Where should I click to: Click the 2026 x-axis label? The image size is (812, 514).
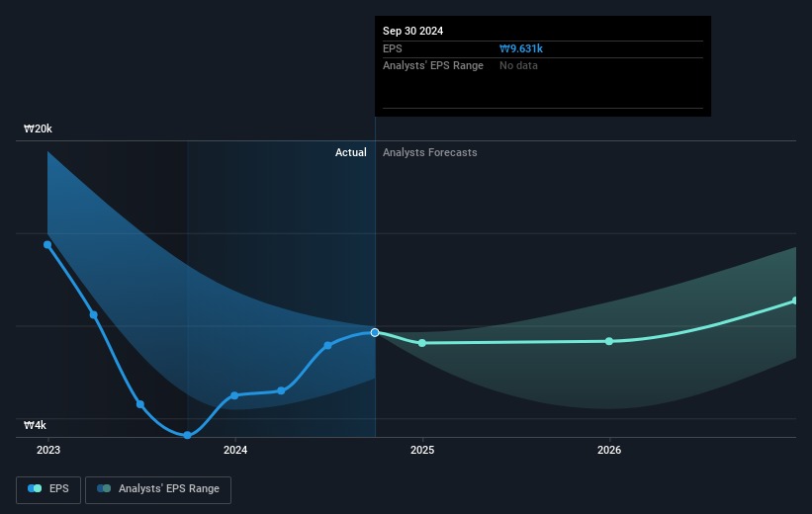tap(609, 451)
